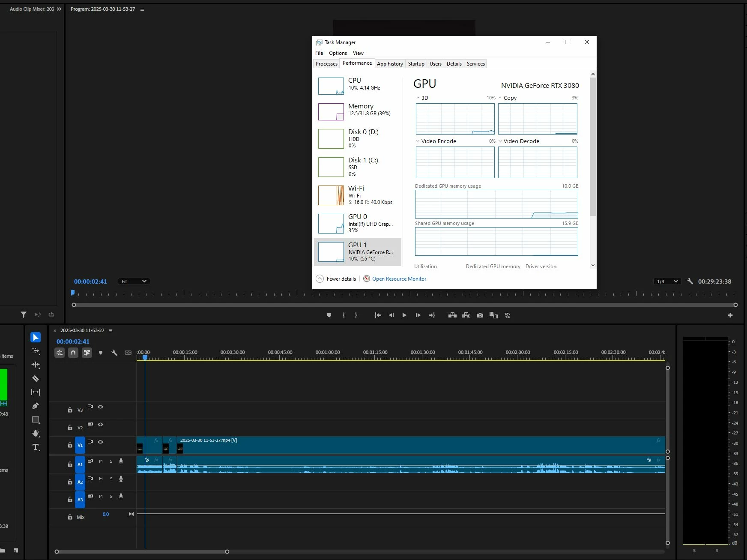Open the Task Manager View menu
The image size is (747, 560).
tap(358, 53)
